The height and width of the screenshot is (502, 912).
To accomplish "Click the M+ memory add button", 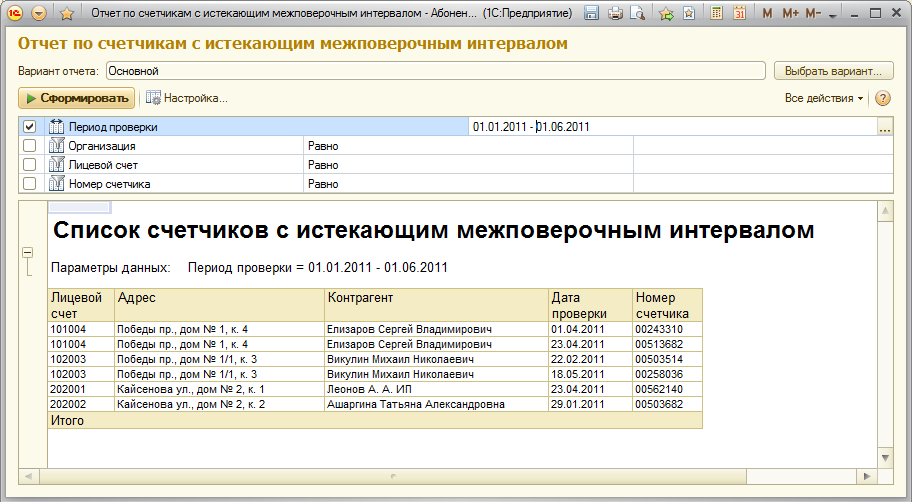I will coord(790,14).
